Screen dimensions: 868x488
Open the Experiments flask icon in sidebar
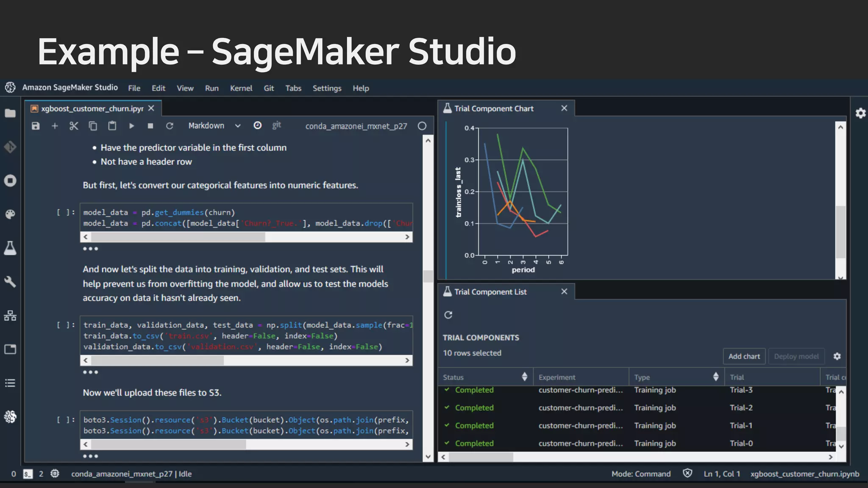[x=10, y=248]
